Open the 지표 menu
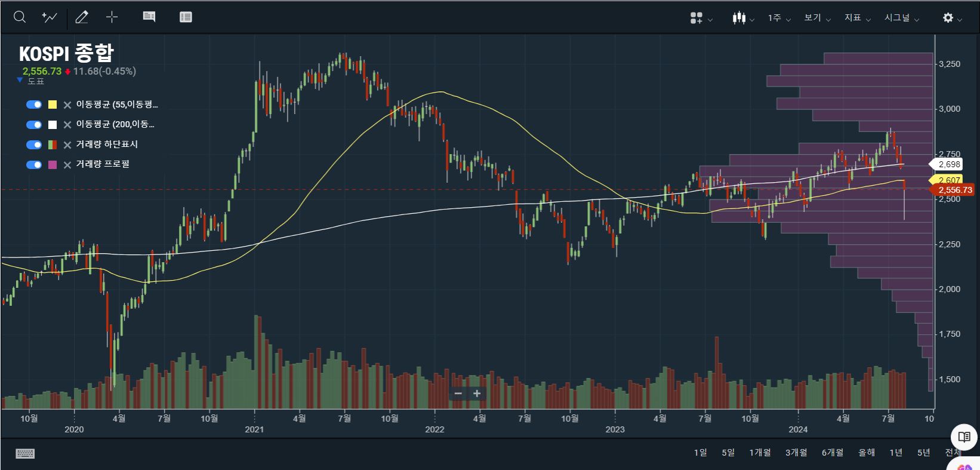980x470 pixels. click(857, 18)
